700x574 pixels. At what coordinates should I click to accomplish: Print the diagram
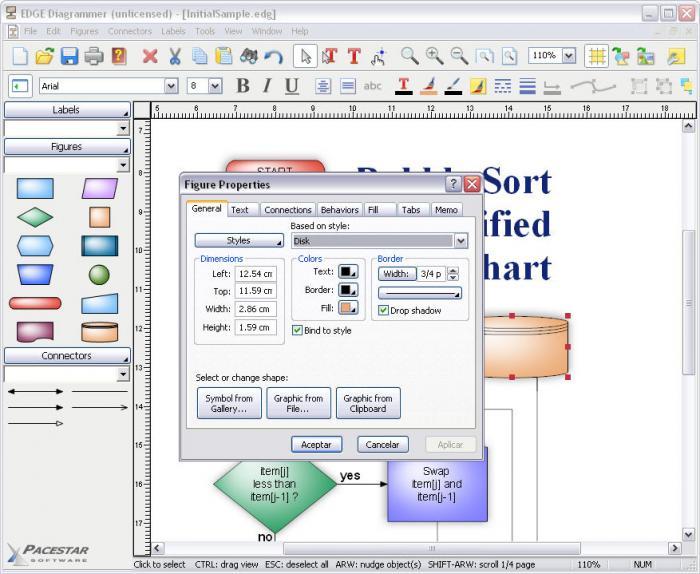click(x=94, y=56)
